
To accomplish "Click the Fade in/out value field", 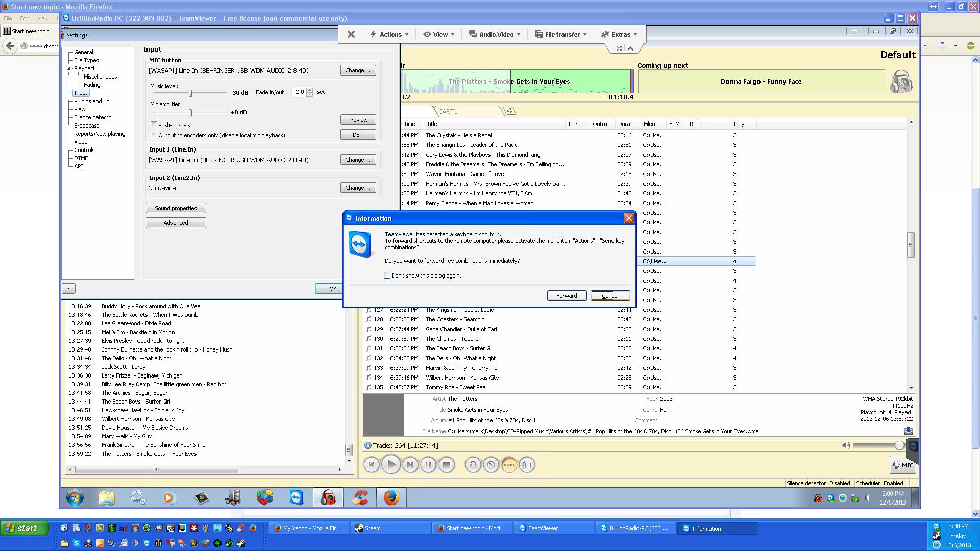I will pyautogui.click(x=299, y=92).
